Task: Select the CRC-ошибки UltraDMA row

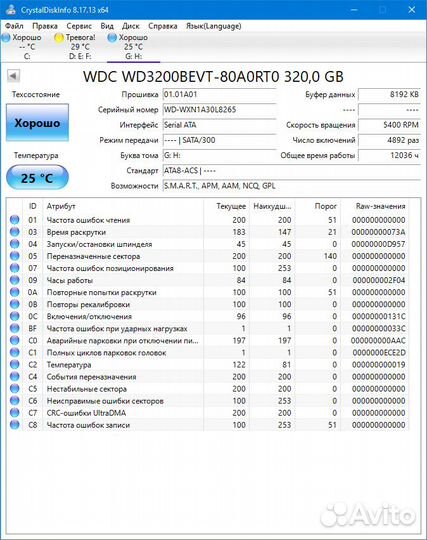Action: coord(209,413)
